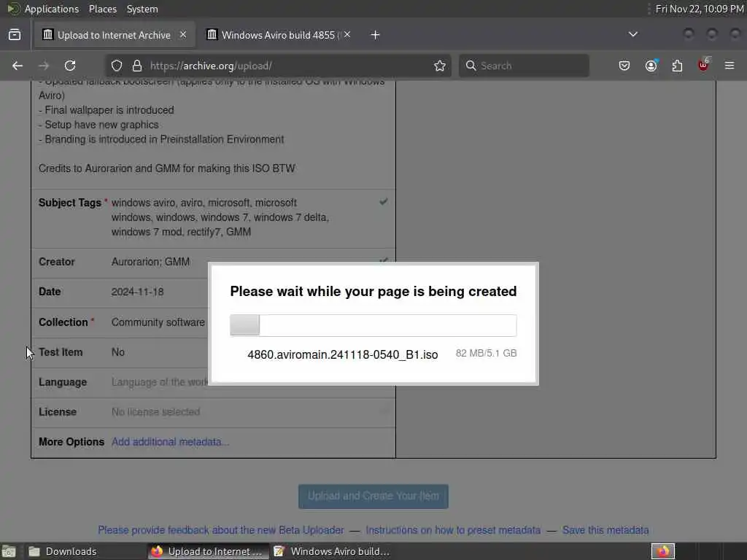Go back using the browser back arrow
Viewport: 747px width, 560px height.
pyautogui.click(x=18, y=66)
